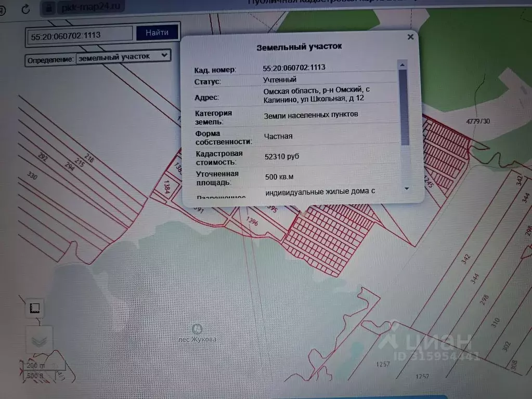The image size is (532, 399).
Task: Click the 52310 руб cadastral value
Action: [x=282, y=156]
